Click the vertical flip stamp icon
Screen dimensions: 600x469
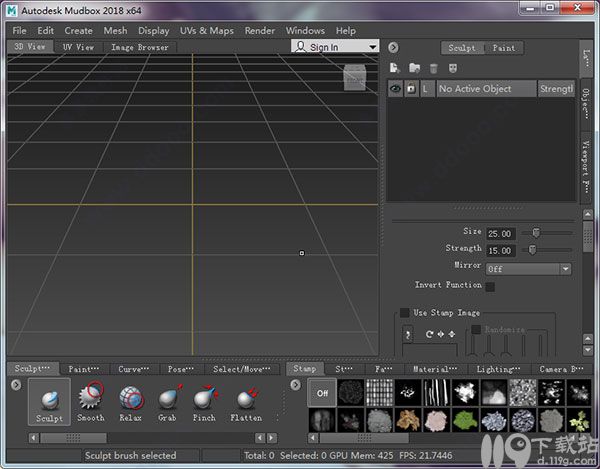point(452,334)
